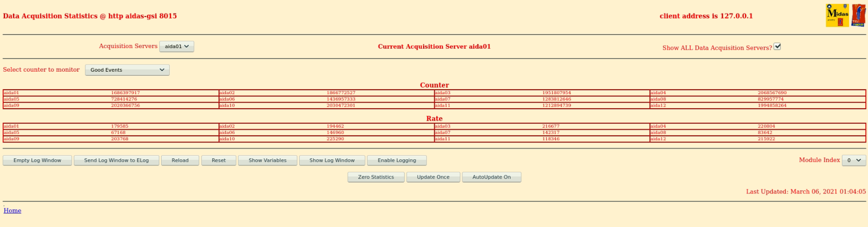
Task: Click the Acquisition Servers label
Action: point(128,46)
